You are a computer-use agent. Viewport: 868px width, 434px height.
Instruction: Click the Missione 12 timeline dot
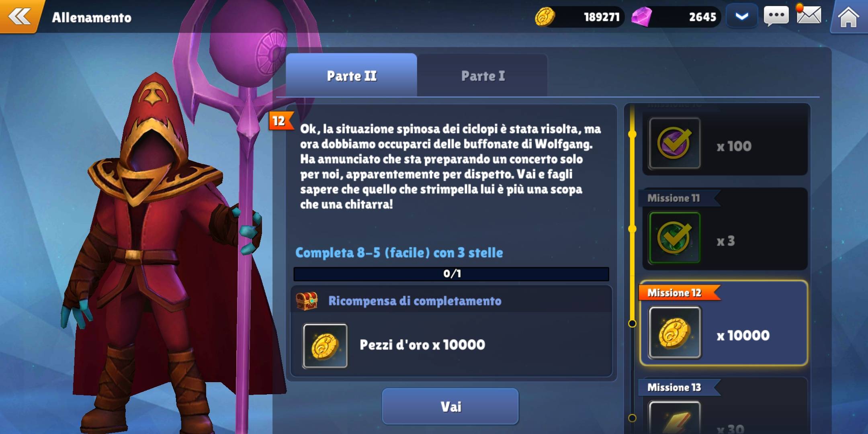tap(632, 323)
